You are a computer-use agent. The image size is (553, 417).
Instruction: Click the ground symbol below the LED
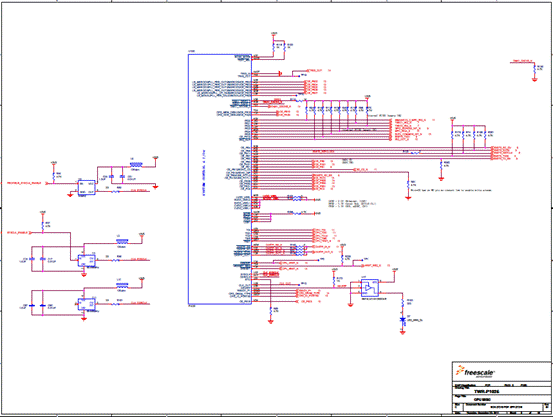(402, 332)
